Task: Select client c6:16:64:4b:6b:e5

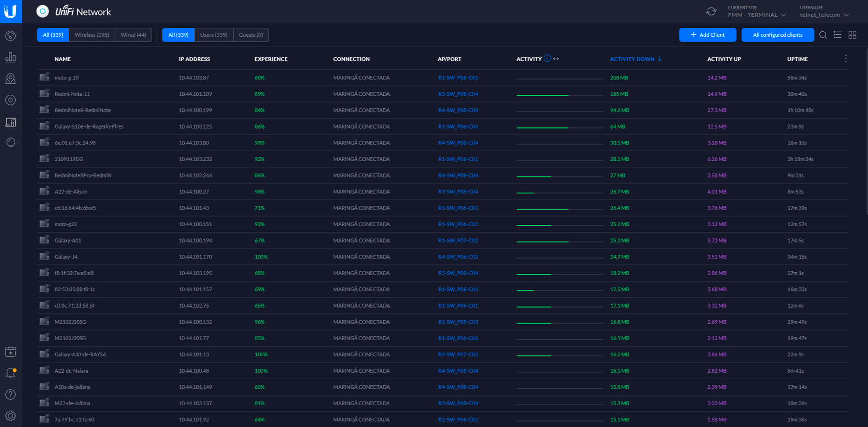Action: [75, 208]
